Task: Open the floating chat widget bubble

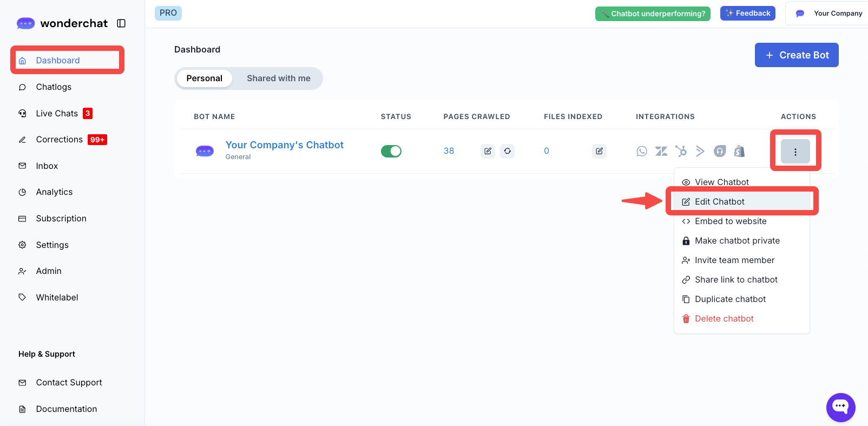Action: point(840,407)
